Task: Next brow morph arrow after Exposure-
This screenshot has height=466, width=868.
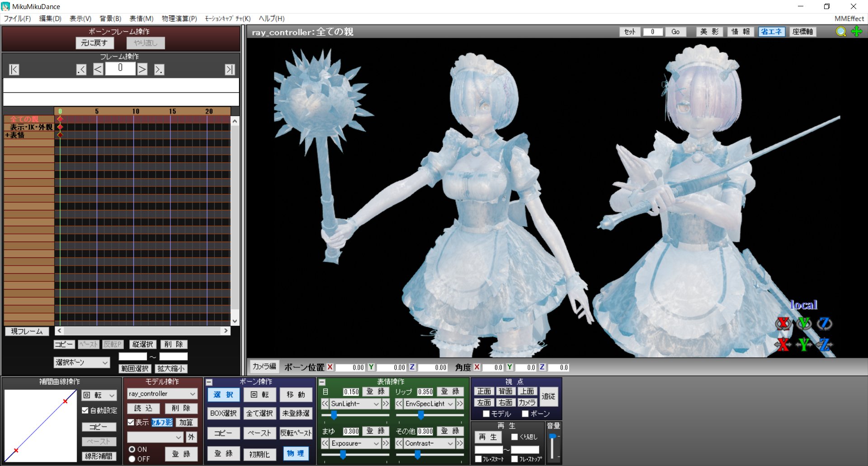Action: (x=386, y=443)
